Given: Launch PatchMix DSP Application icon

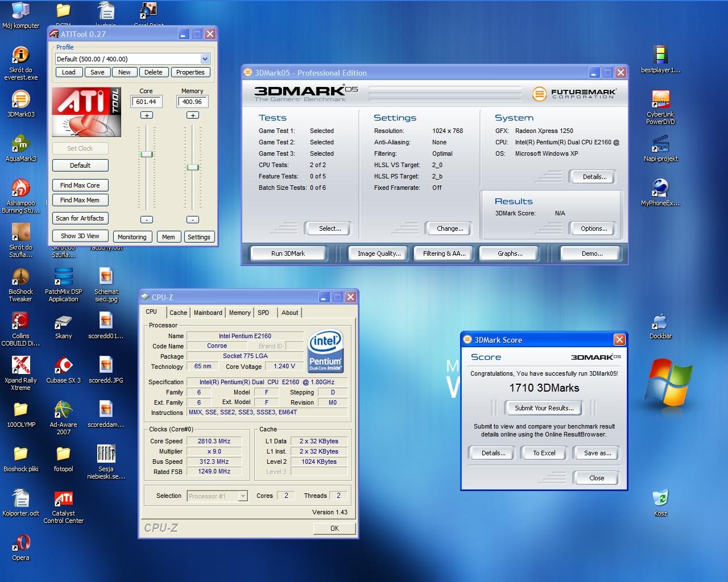Looking at the screenshot, I should (x=64, y=285).
